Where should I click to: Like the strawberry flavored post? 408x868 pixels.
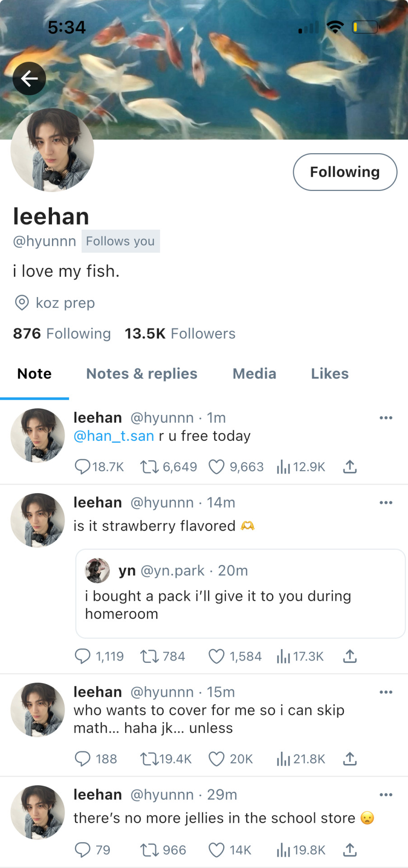click(x=216, y=656)
